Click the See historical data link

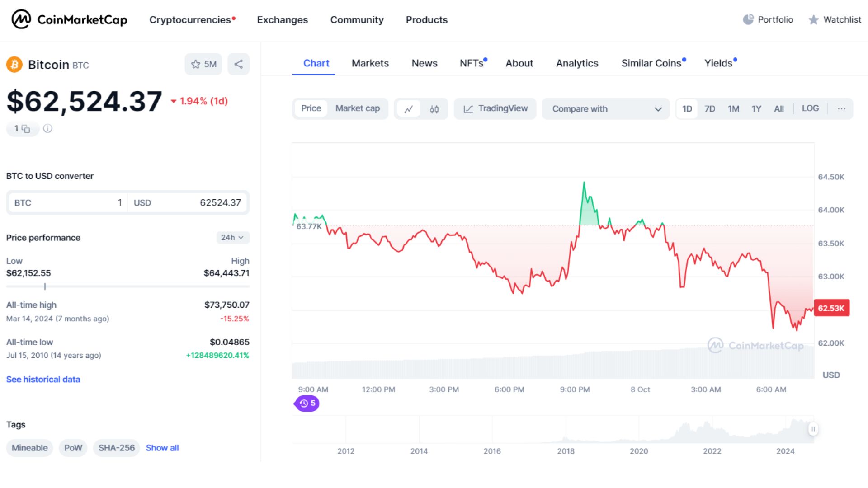(x=43, y=379)
